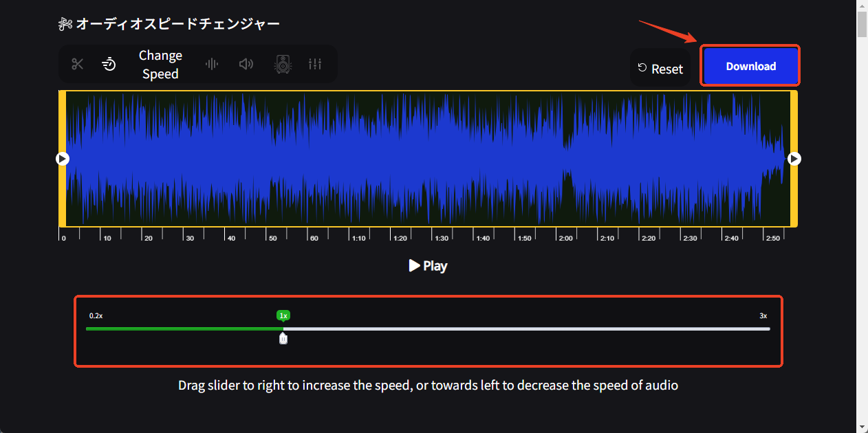The height and width of the screenshot is (433, 868).
Task: Select the Change Speed stopwatch tool
Action: point(108,63)
